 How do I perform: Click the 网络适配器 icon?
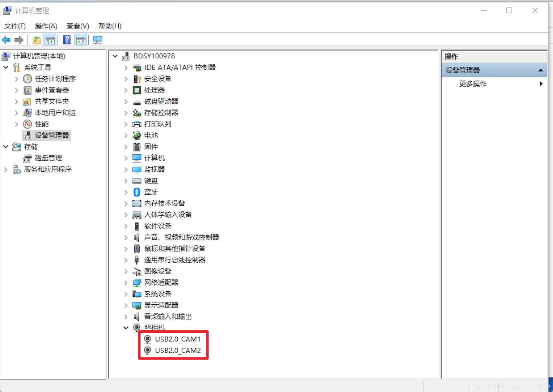coord(137,282)
